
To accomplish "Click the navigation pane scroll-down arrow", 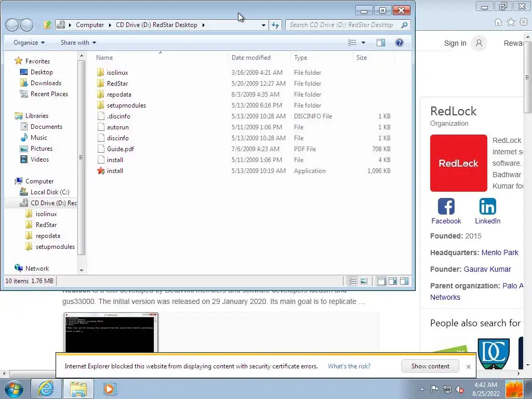I will pos(82,270).
